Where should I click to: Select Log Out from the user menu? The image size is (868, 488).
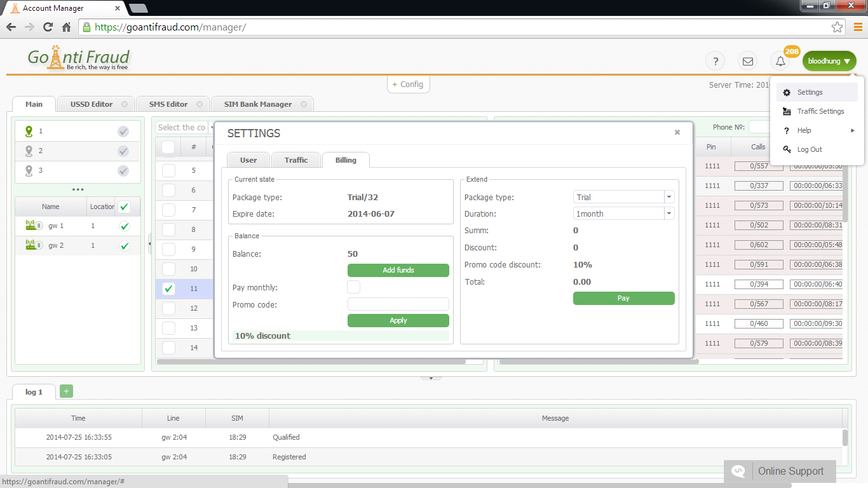[810, 149]
